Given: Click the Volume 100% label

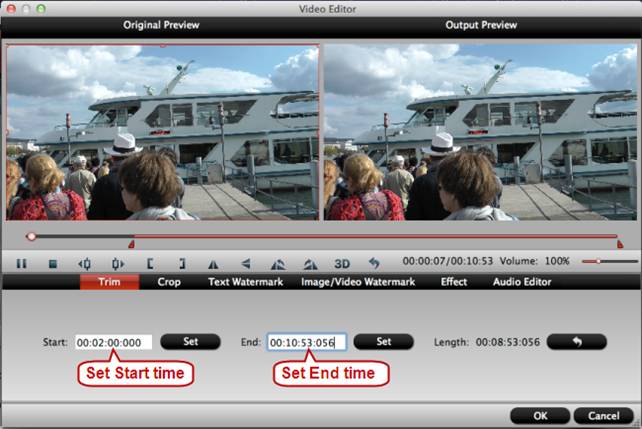Looking at the screenshot, I should tap(534, 261).
